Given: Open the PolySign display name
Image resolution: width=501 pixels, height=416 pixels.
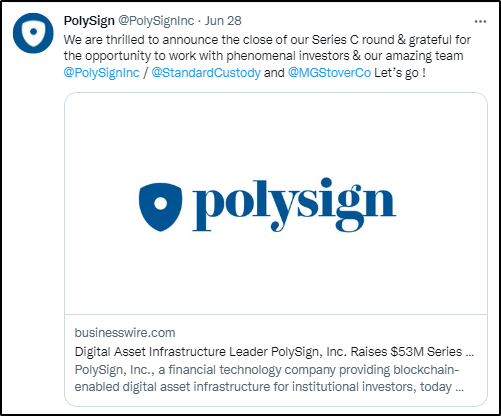Looking at the screenshot, I should coord(89,21).
